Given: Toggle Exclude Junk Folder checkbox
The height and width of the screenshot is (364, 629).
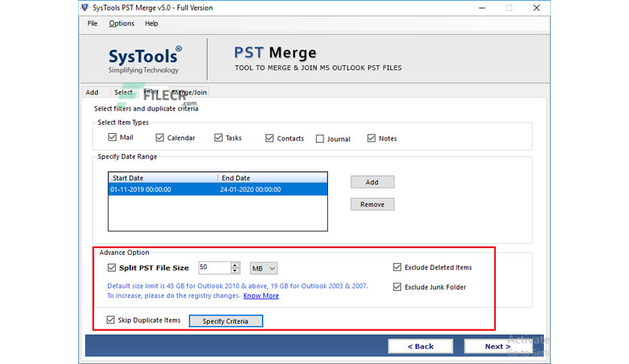Looking at the screenshot, I should (397, 287).
